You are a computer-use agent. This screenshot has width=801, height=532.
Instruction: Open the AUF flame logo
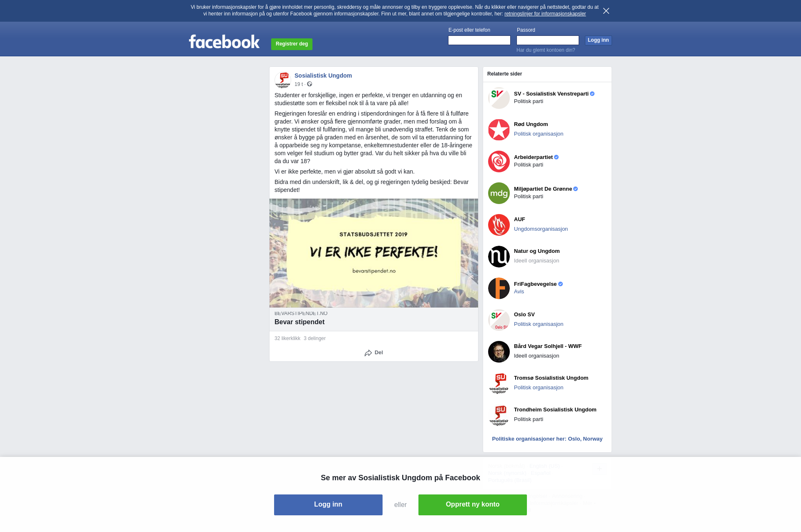[x=499, y=225]
